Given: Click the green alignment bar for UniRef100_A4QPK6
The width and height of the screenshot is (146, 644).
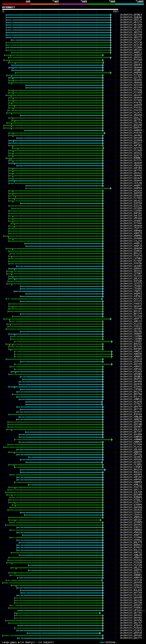Looking at the screenshot, I should coord(63,72).
